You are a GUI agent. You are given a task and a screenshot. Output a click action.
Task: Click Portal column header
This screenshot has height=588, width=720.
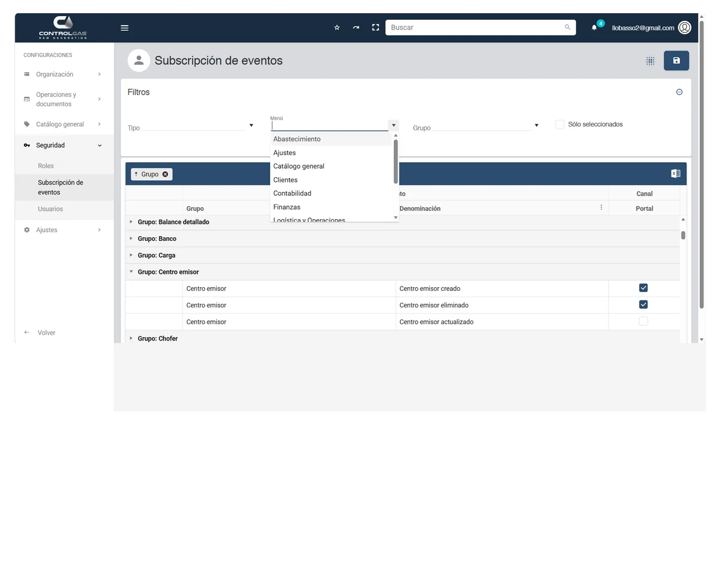click(644, 208)
